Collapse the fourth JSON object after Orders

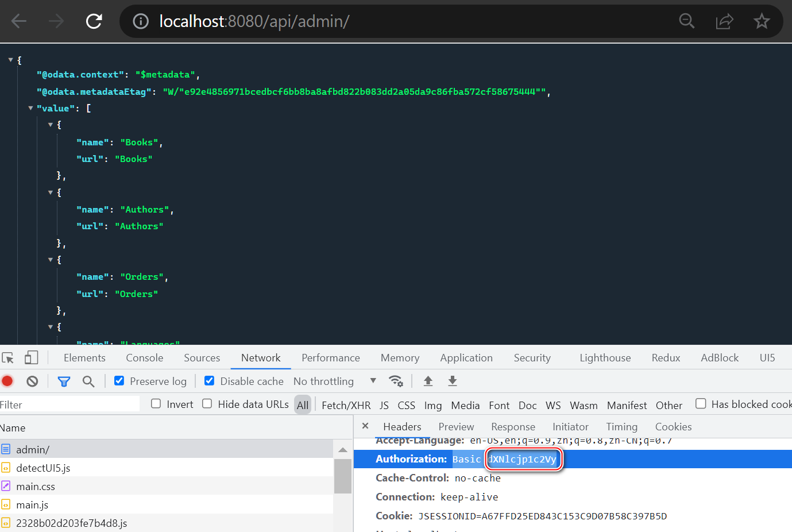pos(51,327)
